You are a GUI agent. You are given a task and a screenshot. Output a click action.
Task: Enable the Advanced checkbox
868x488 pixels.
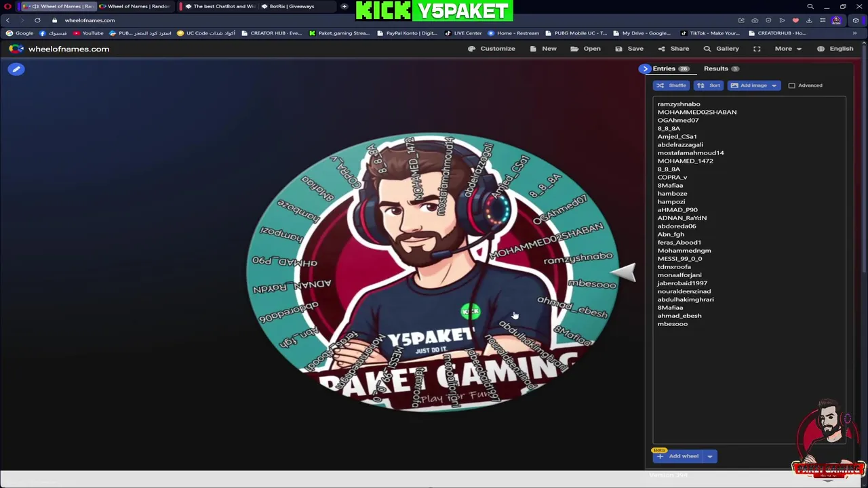click(791, 85)
